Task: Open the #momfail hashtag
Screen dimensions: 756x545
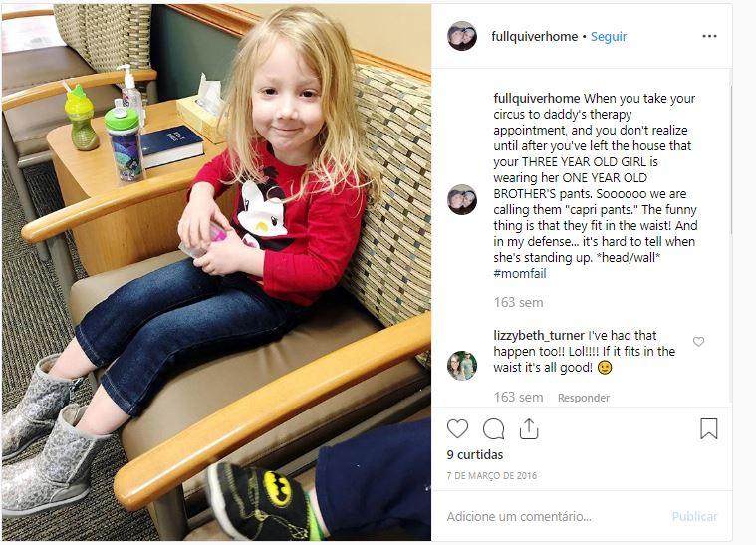Action: point(520,273)
